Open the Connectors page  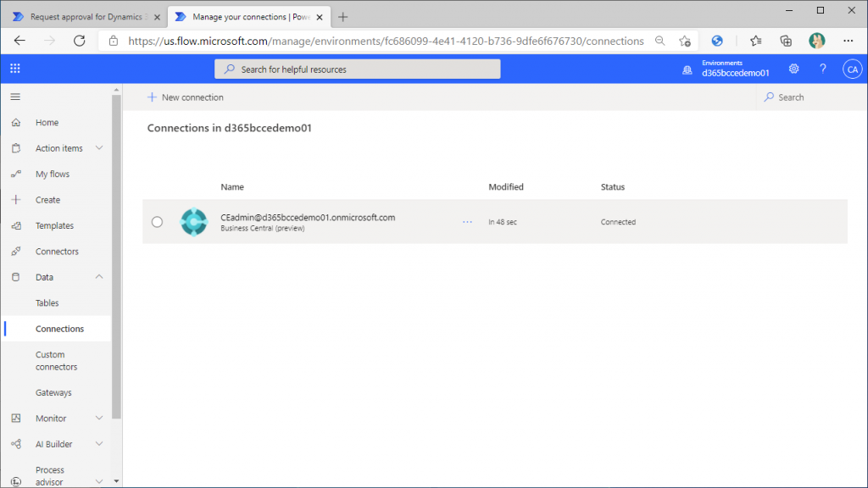coord(57,251)
